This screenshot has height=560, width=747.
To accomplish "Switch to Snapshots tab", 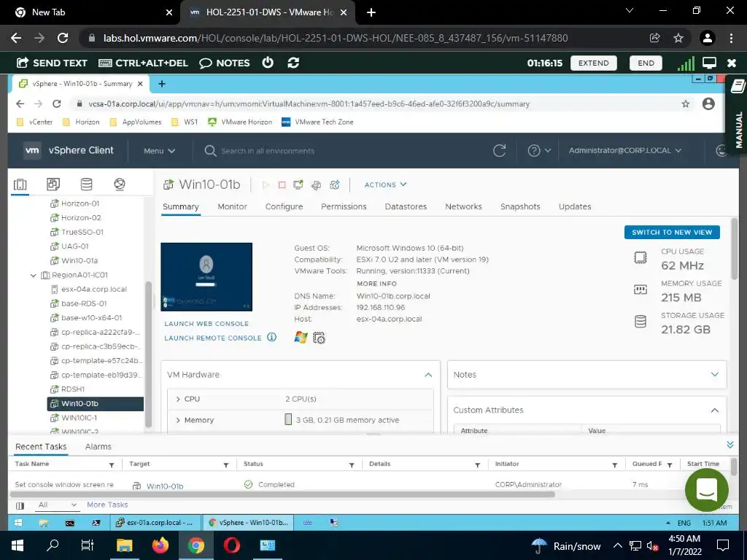I will coord(520,206).
